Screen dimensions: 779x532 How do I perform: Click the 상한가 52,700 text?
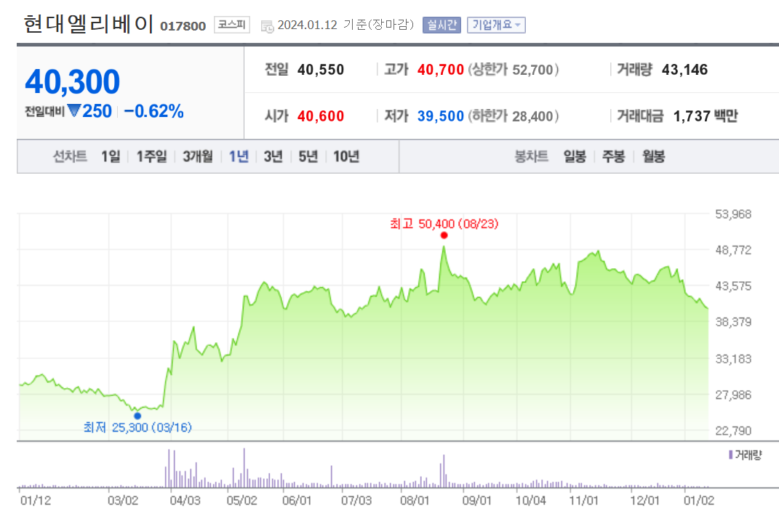[514, 70]
